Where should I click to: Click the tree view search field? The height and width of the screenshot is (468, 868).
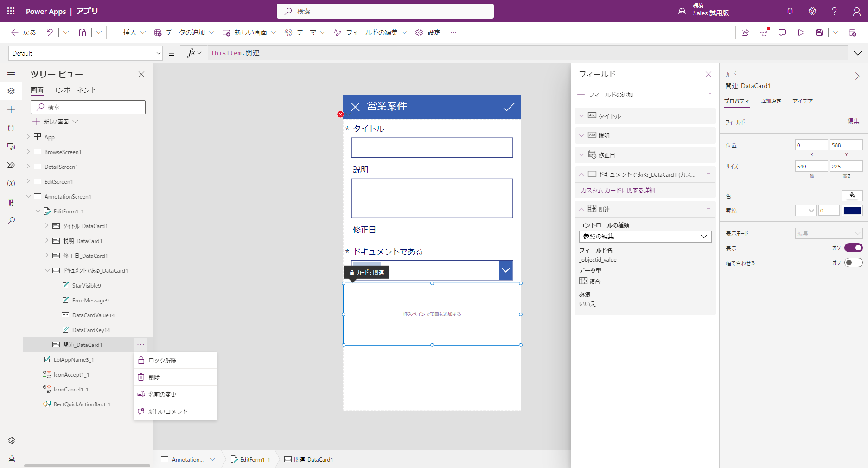pos(88,107)
